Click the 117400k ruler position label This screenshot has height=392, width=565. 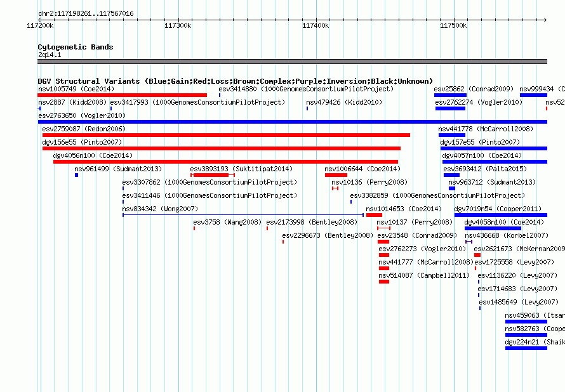coord(316,25)
